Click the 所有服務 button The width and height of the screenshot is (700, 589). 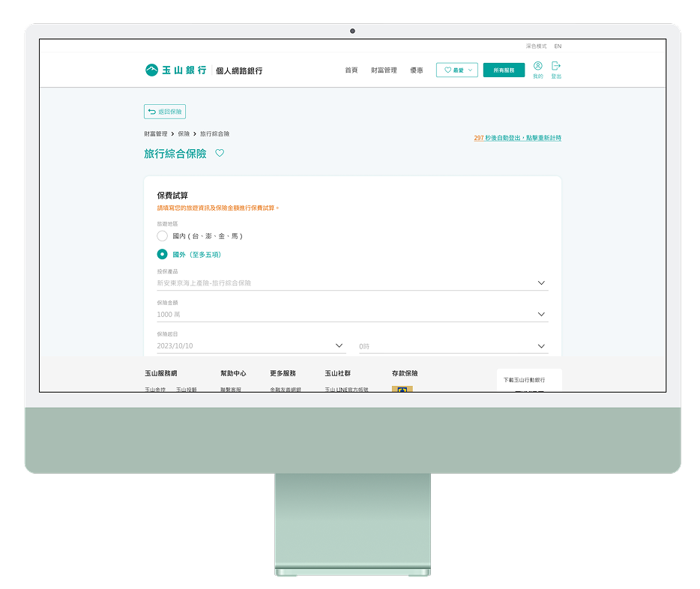point(504,70)
